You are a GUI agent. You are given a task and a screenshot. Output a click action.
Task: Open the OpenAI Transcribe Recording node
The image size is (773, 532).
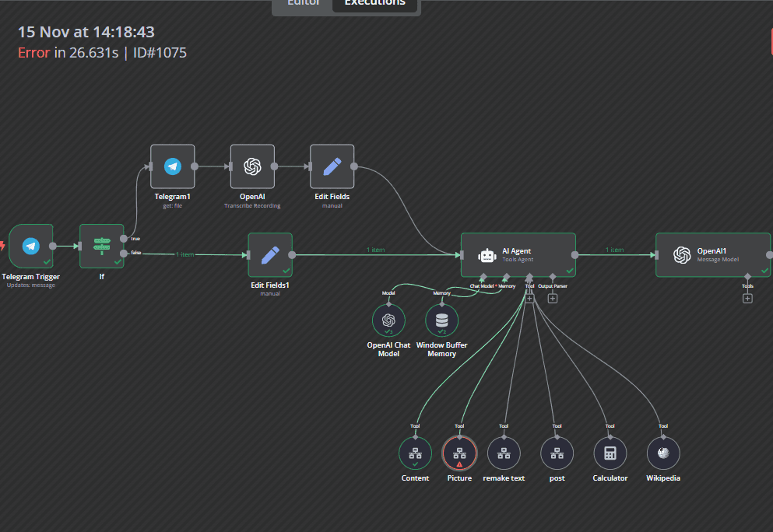252,166
